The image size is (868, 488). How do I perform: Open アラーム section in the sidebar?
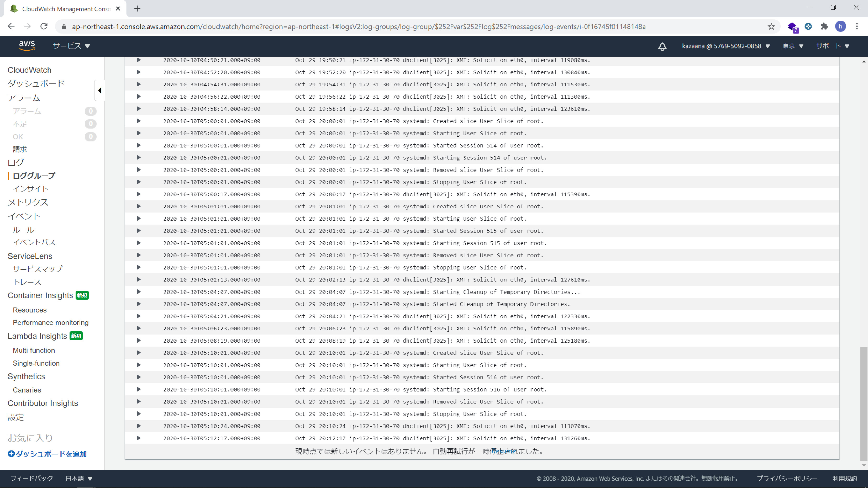(24, 98)
